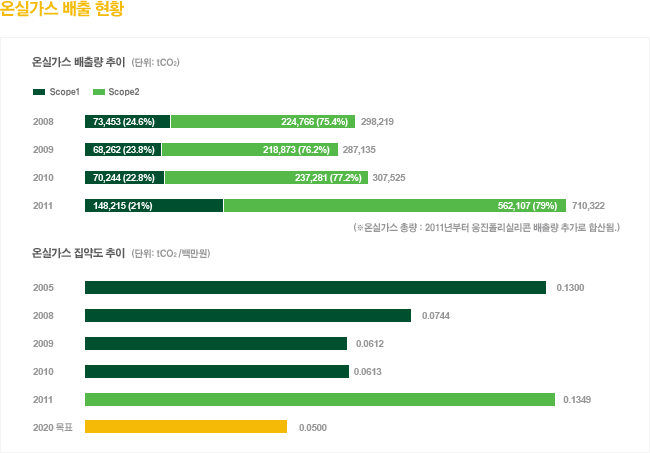Click the 2008 label in the emissions chart
This screenshot has width=650, height=453.
(x=44, y=122)
